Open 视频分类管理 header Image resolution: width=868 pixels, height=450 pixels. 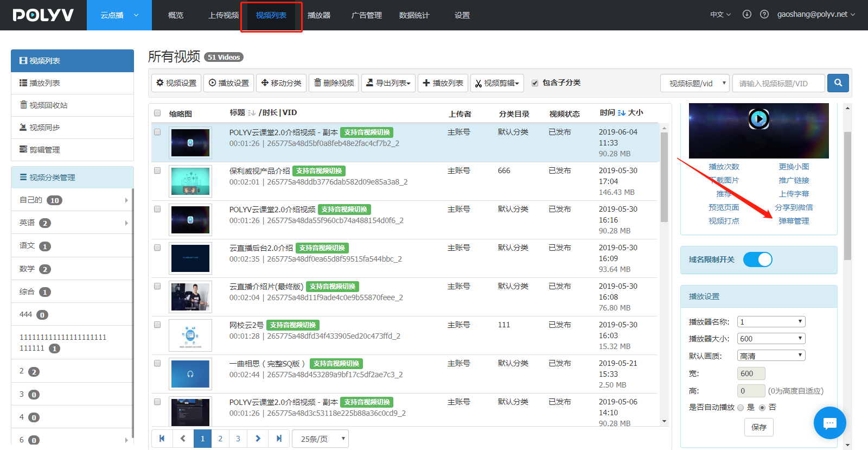pyautogui.click(x=72, y=178)
